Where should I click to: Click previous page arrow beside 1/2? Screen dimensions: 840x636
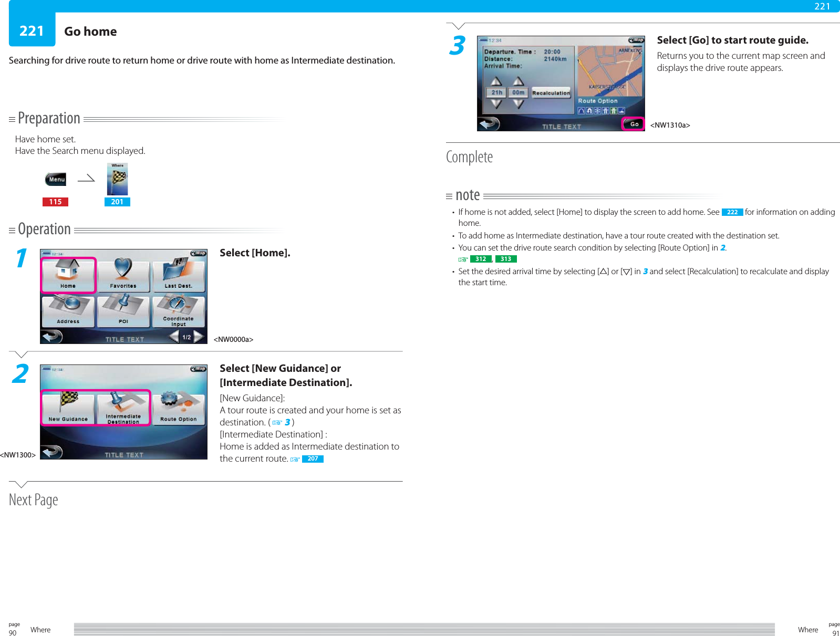pyautogui.click(x=174, y=337)
